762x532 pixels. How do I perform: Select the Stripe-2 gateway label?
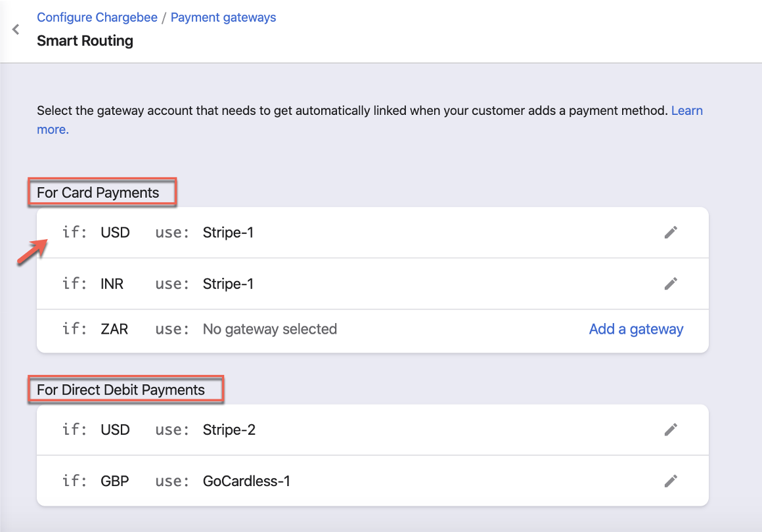point(229,430)
